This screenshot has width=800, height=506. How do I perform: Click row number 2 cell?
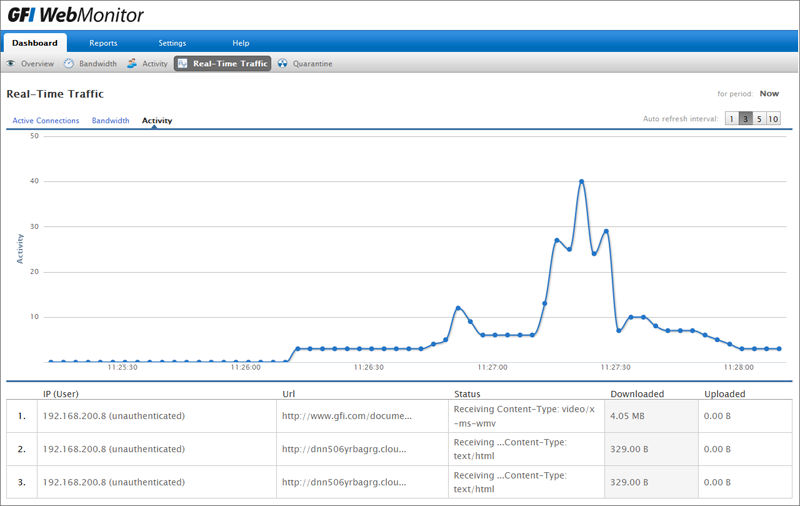(22, 449)
